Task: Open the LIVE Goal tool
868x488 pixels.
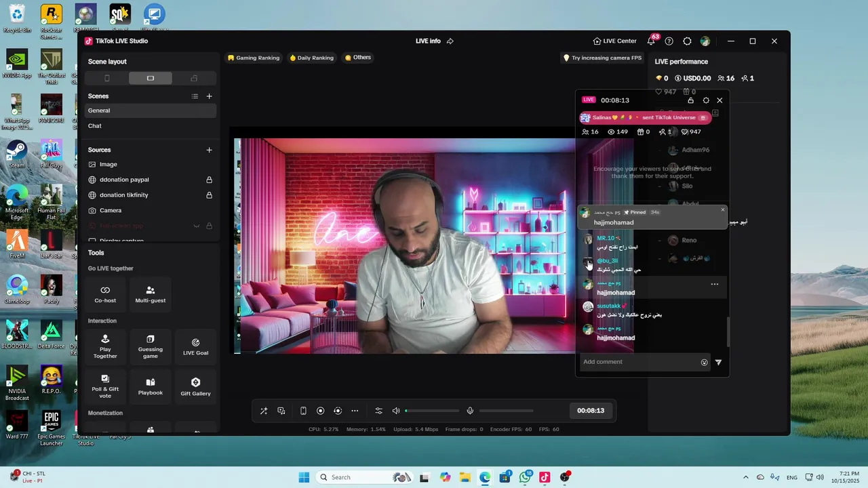Action: (195, 346)
